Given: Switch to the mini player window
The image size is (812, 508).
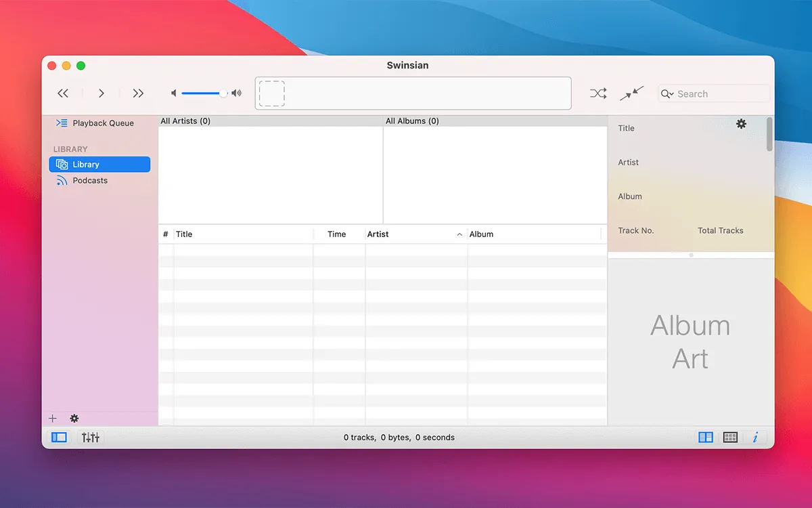Looking at the screenshot, I should tap(631, 93).
